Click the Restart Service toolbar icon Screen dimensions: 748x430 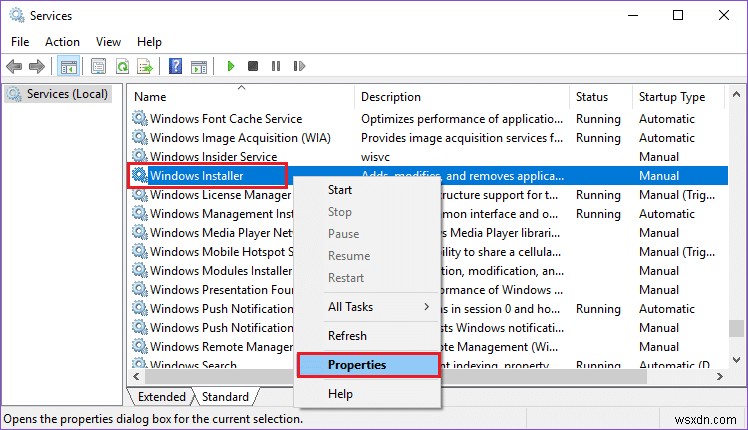(299, 66)
